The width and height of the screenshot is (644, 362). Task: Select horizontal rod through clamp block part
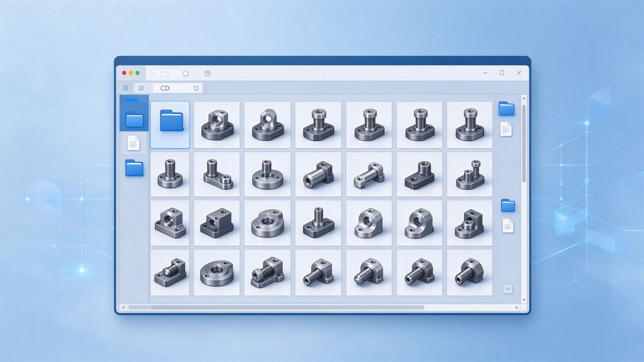click(x=369, y=174)
